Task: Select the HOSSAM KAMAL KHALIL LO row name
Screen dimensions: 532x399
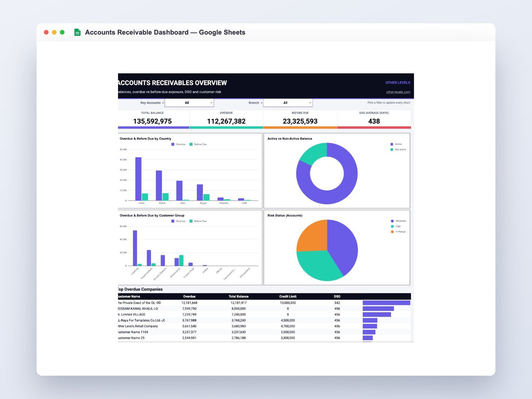Action: click(138, 309)
